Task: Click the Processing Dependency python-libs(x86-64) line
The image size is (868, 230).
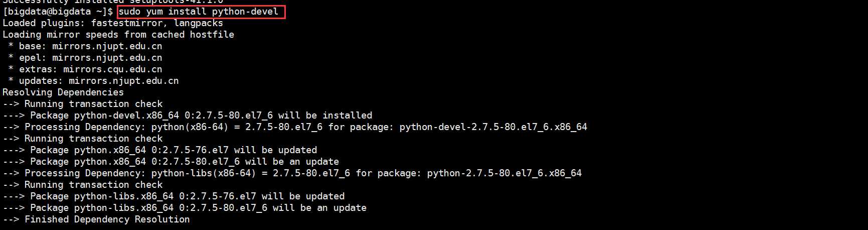Action: pyautogui.click(x=292, y=173)
